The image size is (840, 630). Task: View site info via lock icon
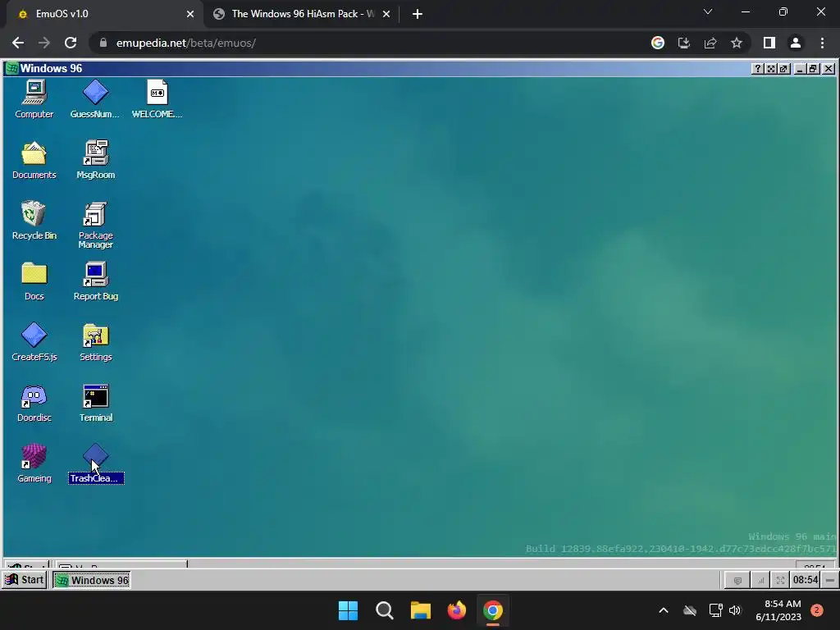(x=103, y=43)
